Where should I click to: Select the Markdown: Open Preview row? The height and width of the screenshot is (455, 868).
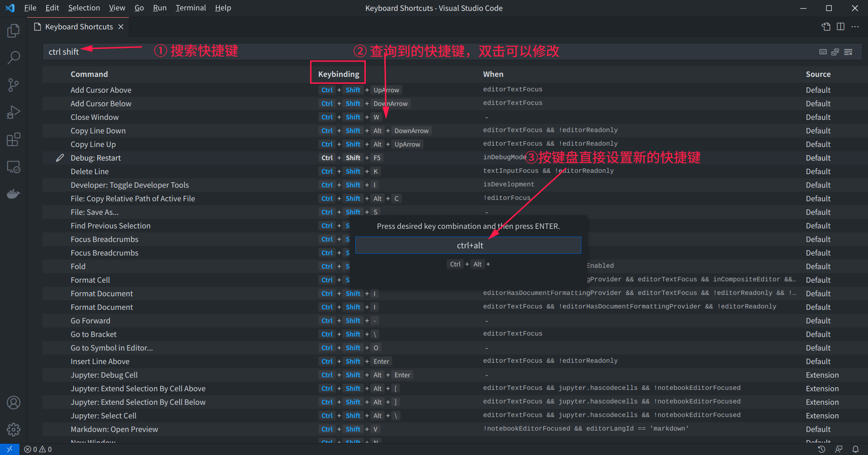[x=453, y=429]
